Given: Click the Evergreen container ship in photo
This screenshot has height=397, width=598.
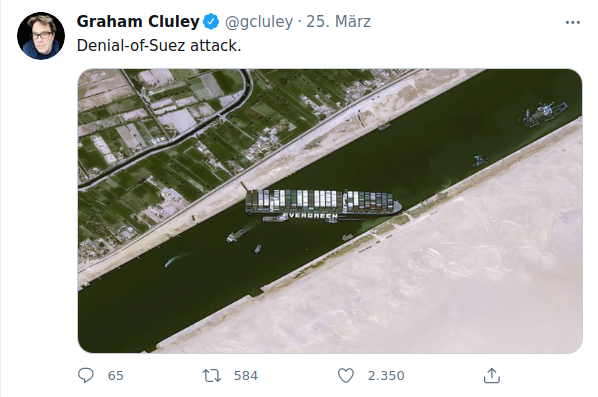Looking at the screenshot, I should [x=323, y=205].
